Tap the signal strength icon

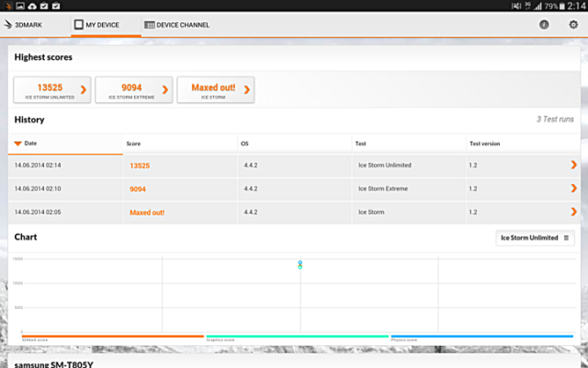point(538,6)
